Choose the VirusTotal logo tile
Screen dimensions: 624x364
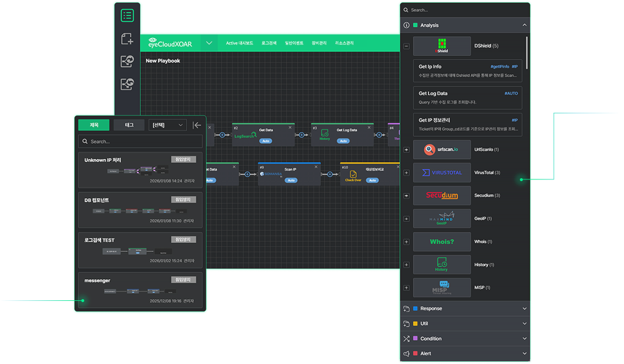pos(442,172)
